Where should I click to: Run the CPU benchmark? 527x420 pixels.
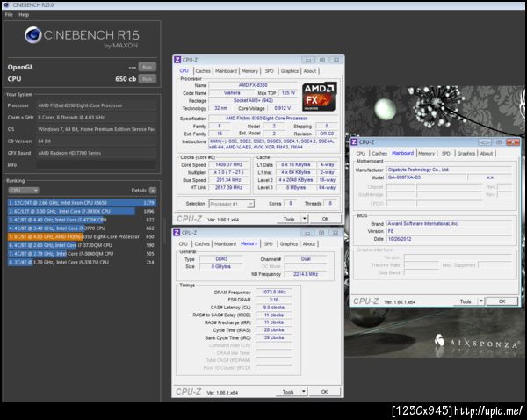point(148,79)
